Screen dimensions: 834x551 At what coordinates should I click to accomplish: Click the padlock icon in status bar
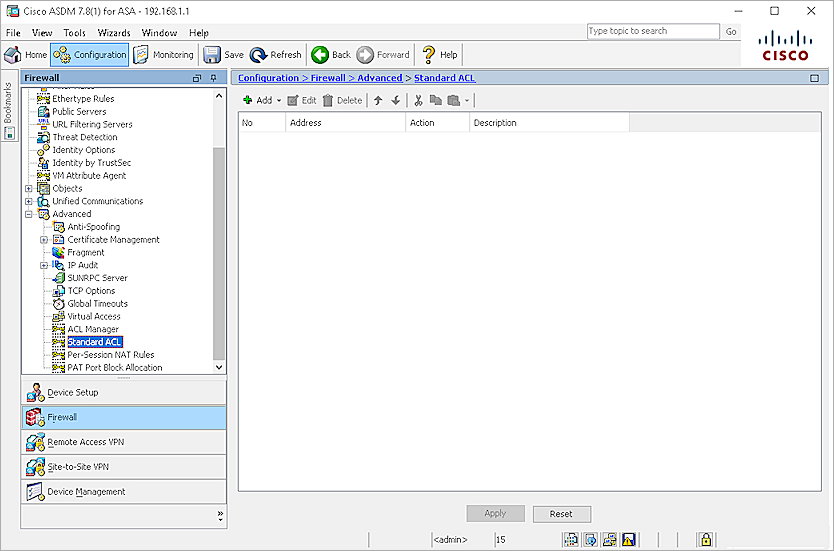tap(705, 540)
